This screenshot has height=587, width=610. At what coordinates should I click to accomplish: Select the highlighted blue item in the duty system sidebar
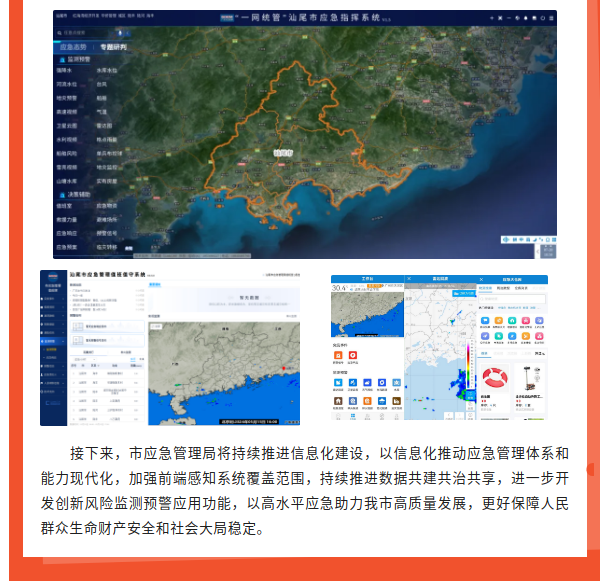[x=52, y=341]
